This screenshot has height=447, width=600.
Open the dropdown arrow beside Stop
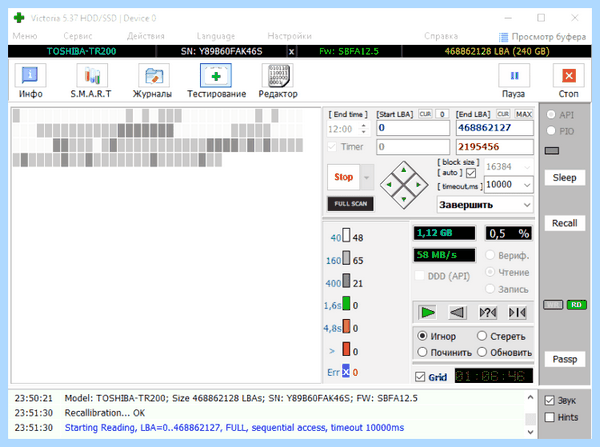(x=367, y=177)
